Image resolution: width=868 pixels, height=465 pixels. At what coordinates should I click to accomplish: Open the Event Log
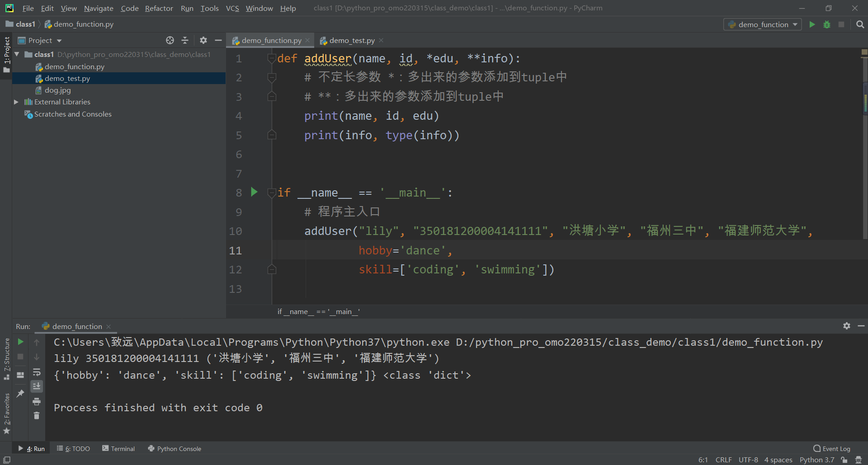click(835, 448)
